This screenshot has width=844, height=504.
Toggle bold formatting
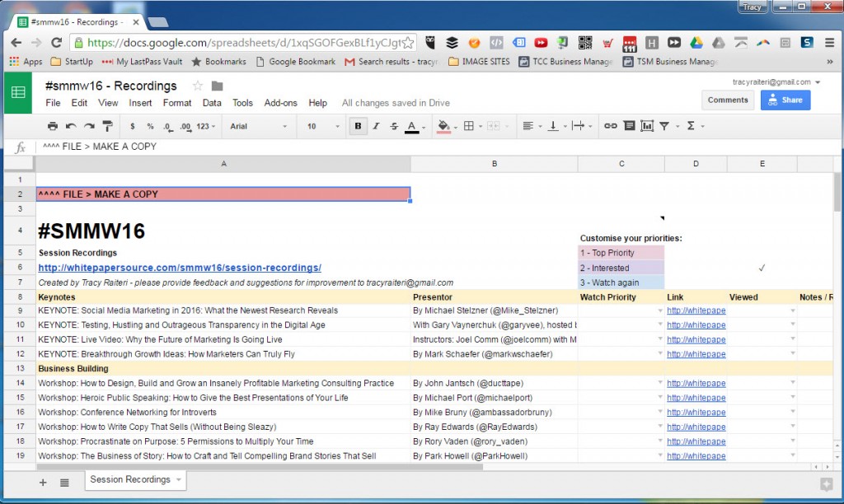point(358,126)
